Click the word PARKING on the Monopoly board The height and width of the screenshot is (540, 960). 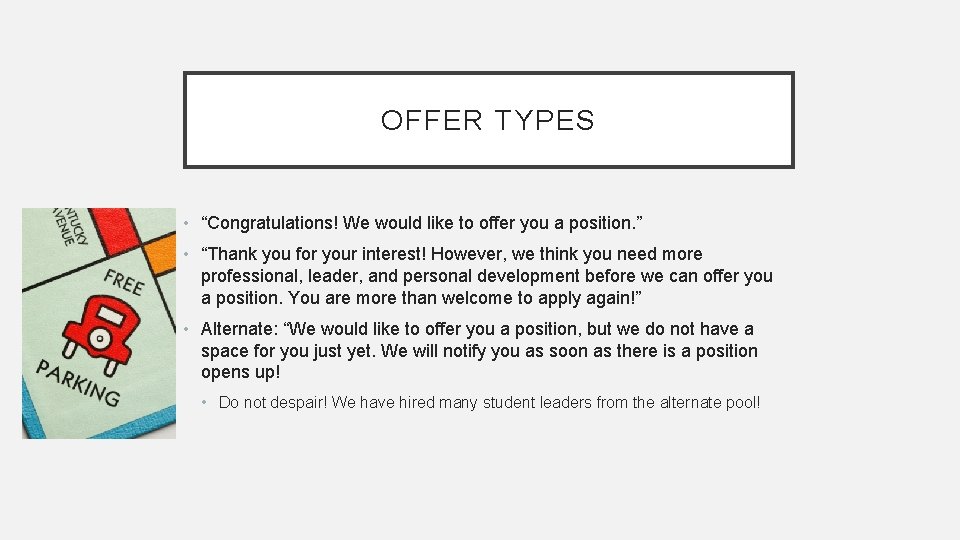pos(78,383)
